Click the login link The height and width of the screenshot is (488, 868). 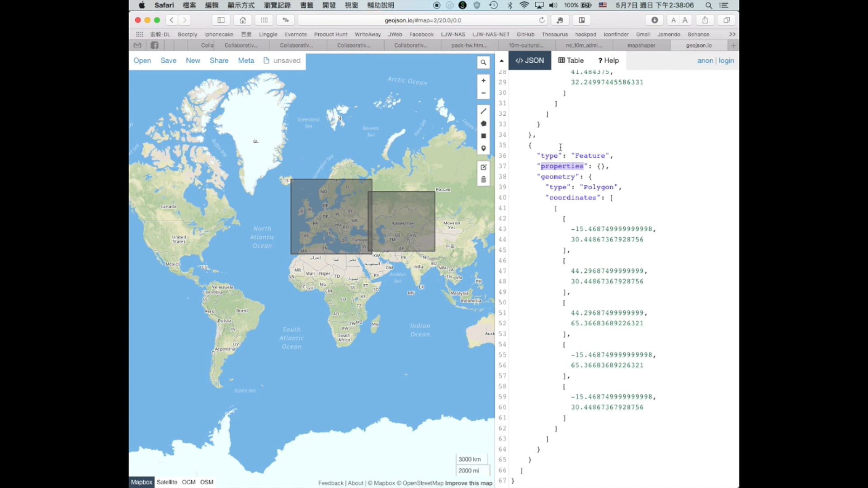pos(726,60)
